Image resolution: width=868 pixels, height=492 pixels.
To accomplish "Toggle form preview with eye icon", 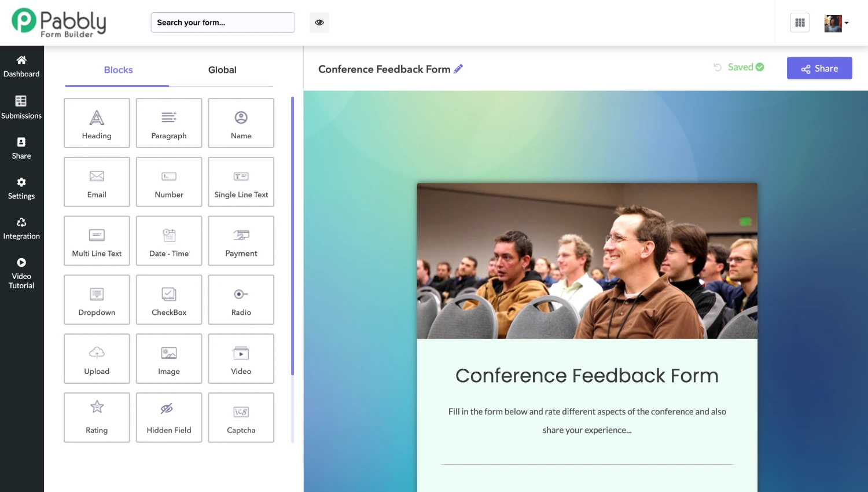I will point(319,23).
